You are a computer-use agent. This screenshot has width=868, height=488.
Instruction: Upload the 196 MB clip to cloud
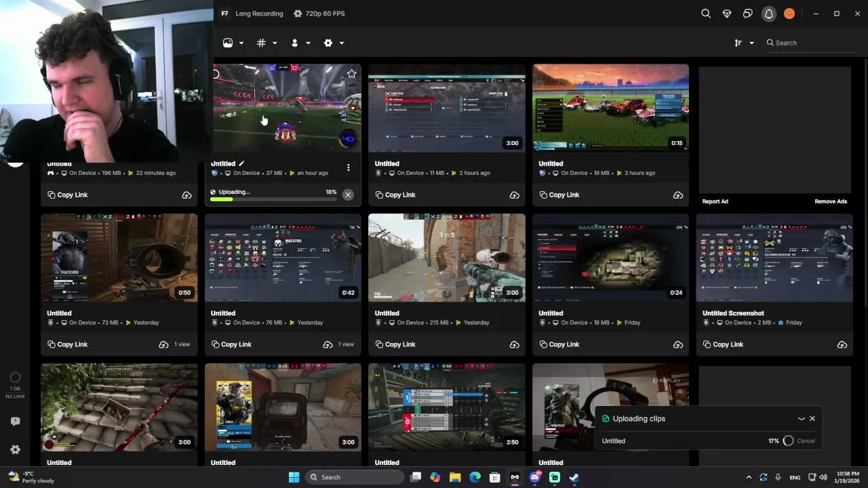pyautogui.click(x=186, y=195)
